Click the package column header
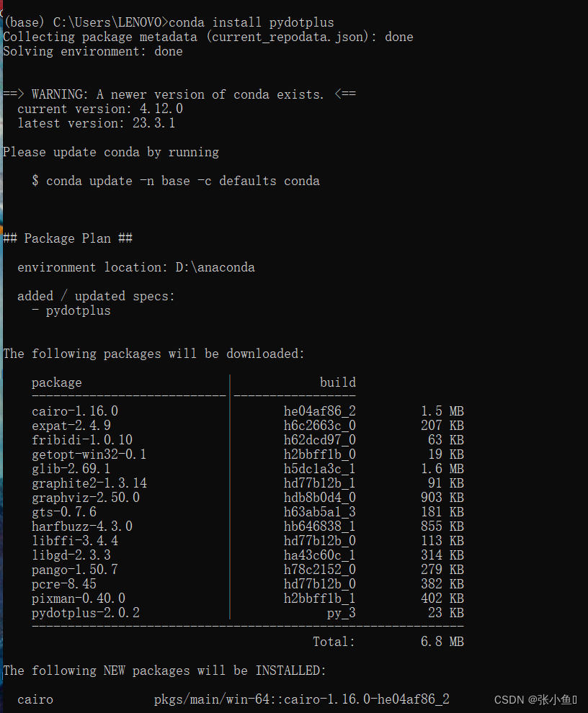Image resolution: width=588 pixels, height=713 pixels. coord(56,382)
